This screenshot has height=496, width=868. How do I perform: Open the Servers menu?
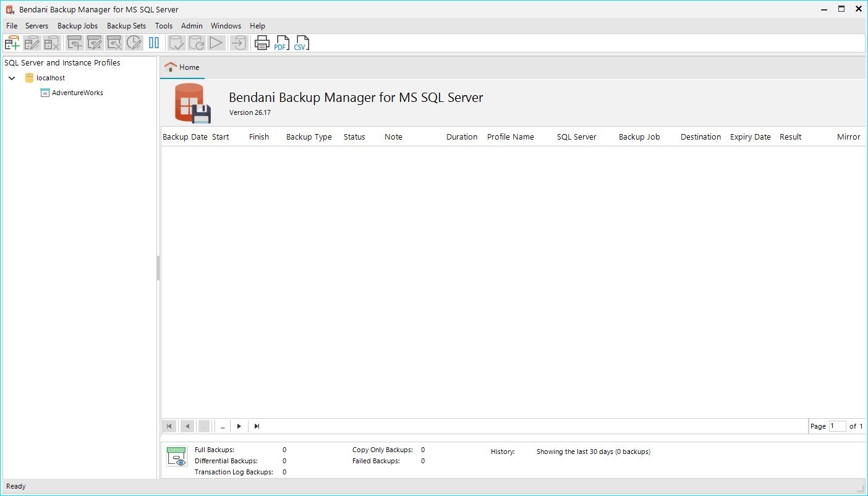coord(36,26)
